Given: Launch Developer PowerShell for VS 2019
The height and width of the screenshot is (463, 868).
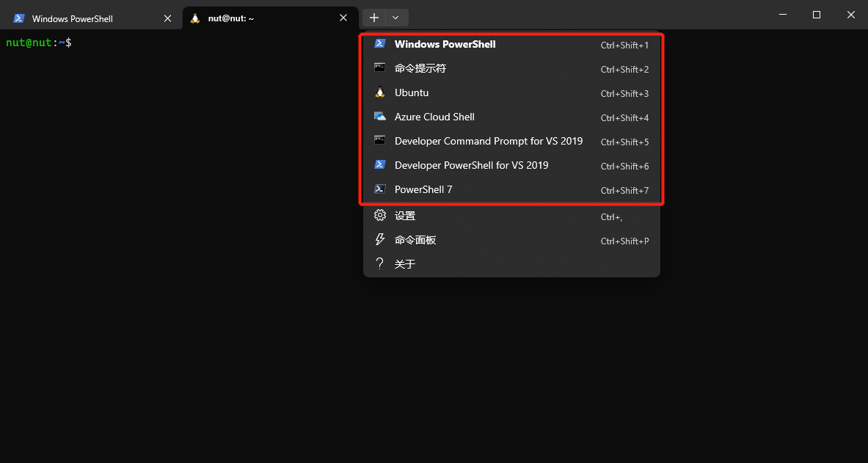Looking at the screenshot, I should [511, 165].
